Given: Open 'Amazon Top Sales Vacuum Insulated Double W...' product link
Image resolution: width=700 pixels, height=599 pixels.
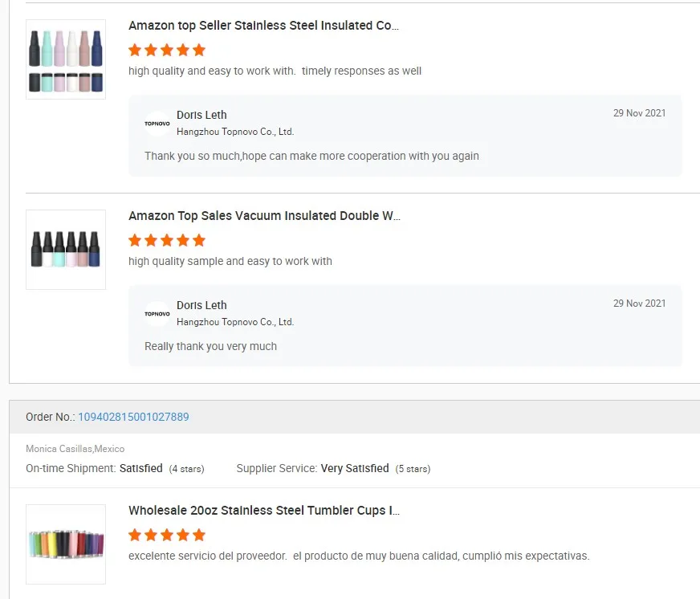Looking at the screenshot, I should click(x=264, y=216).
